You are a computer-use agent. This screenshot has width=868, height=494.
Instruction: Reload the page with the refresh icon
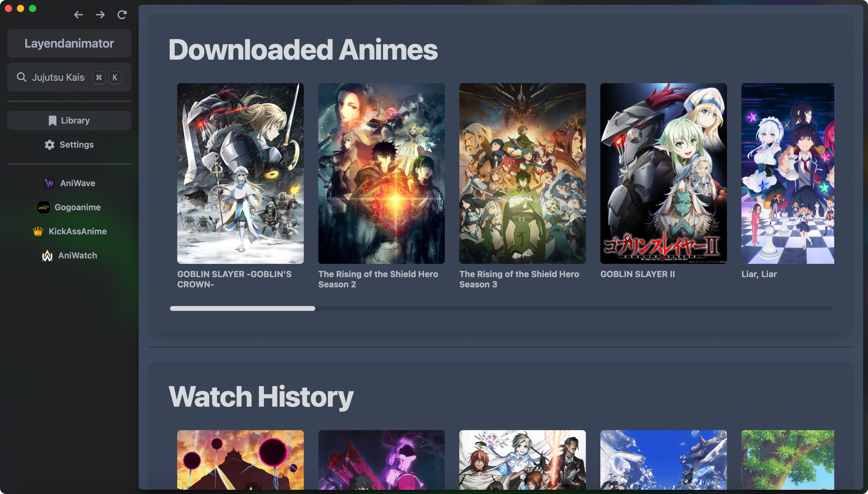coord(122,14)
